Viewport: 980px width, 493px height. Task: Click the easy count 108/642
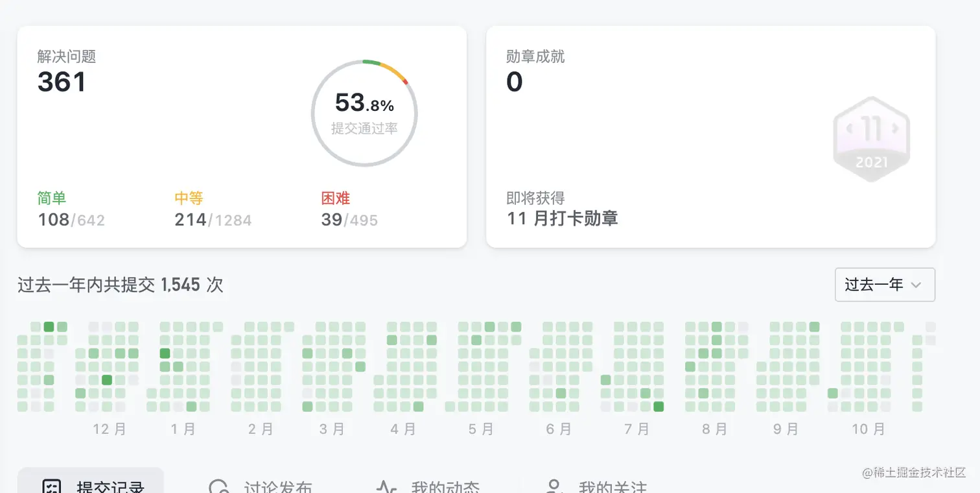(x=71, y=220)
